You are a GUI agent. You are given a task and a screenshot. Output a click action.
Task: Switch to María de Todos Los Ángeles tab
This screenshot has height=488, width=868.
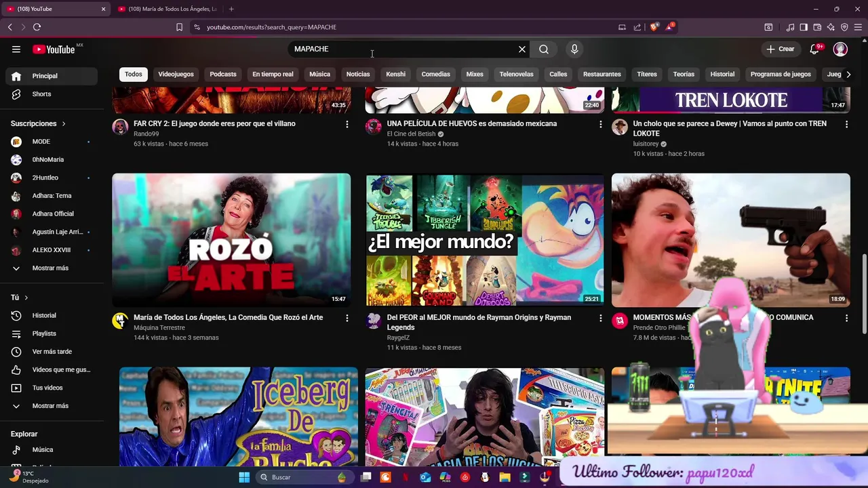[x=167, y=9]
